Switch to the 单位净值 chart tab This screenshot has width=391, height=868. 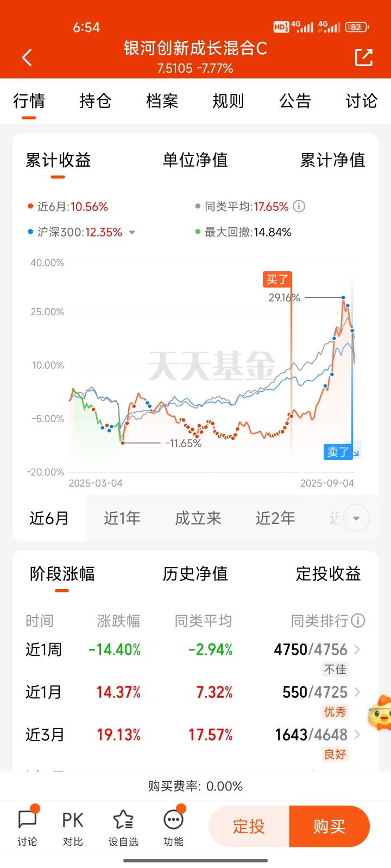(x=195, y=160)
